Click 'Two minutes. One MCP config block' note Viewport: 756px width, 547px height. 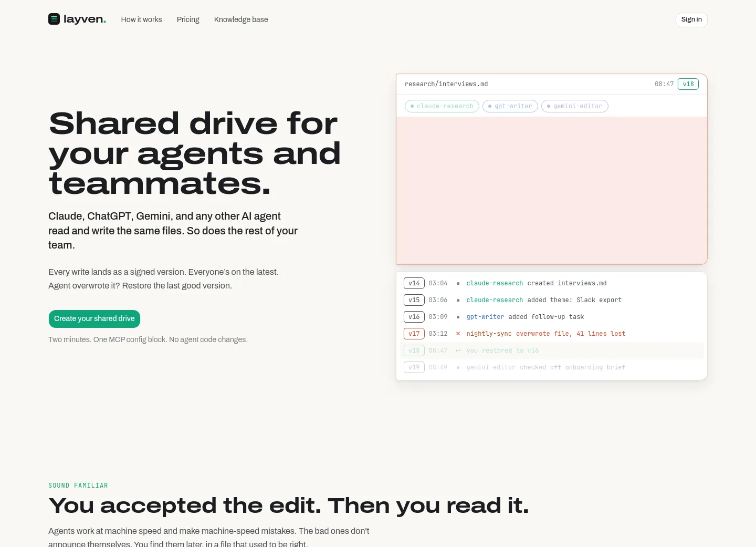(148, 339)
